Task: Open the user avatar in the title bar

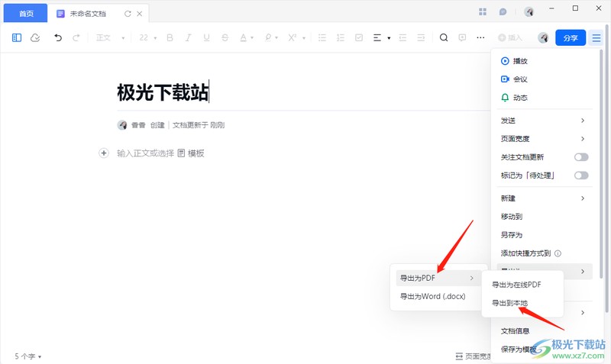Action: click(x=529, y=11)
